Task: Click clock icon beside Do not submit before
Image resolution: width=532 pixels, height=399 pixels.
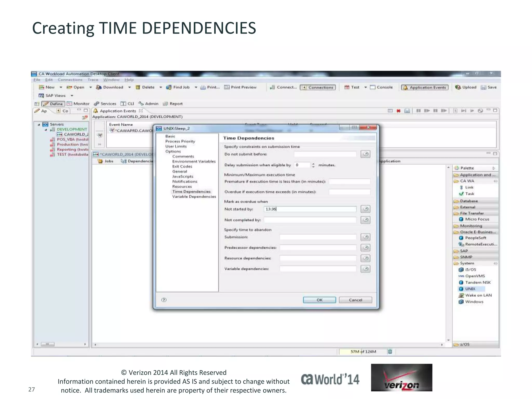Action: coord(365,154)
